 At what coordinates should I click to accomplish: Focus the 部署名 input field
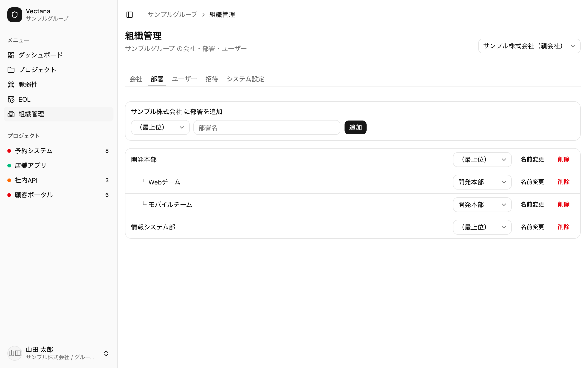[267, 127]
